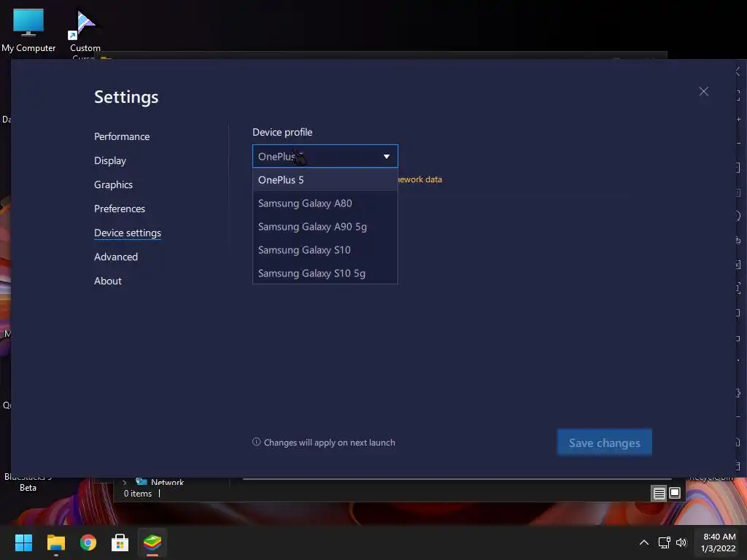Image resolution: width=747 pixels, height=560 pixels.
Task: Select Samsung Galaxy A90 5g option
Action: (325, 227)
